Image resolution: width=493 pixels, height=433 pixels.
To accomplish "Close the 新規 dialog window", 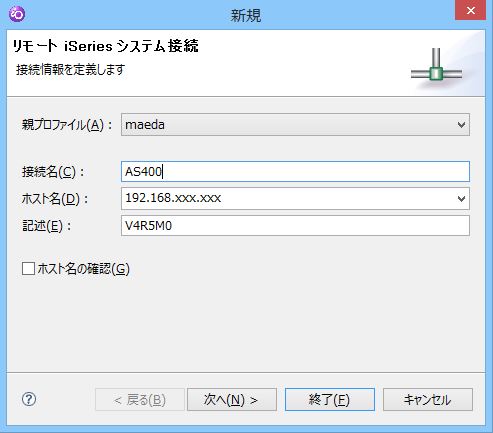I will coord(470,11).
